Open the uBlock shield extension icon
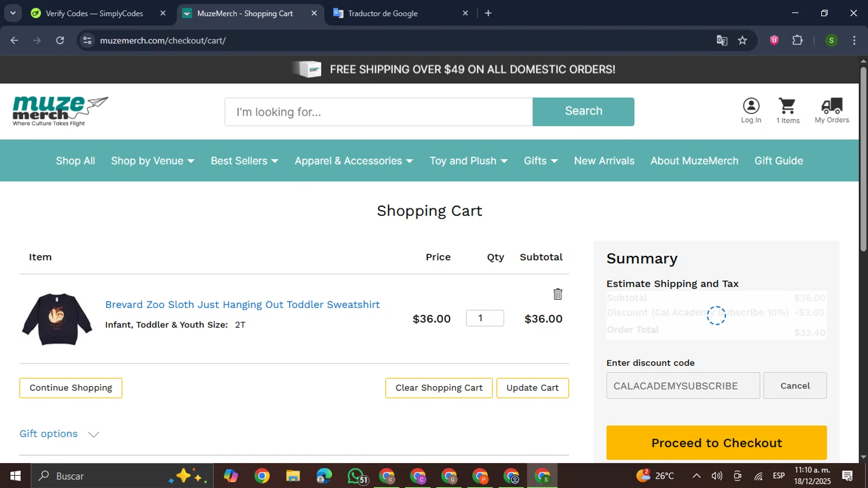Image resolution: width=868 pixels, height=488 pixels. coord(774,41)
